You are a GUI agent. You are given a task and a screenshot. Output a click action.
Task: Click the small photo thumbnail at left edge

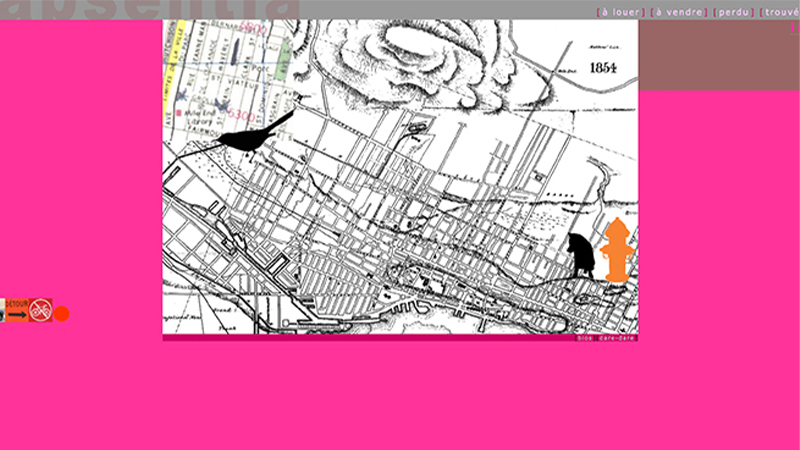pos(3,314)
